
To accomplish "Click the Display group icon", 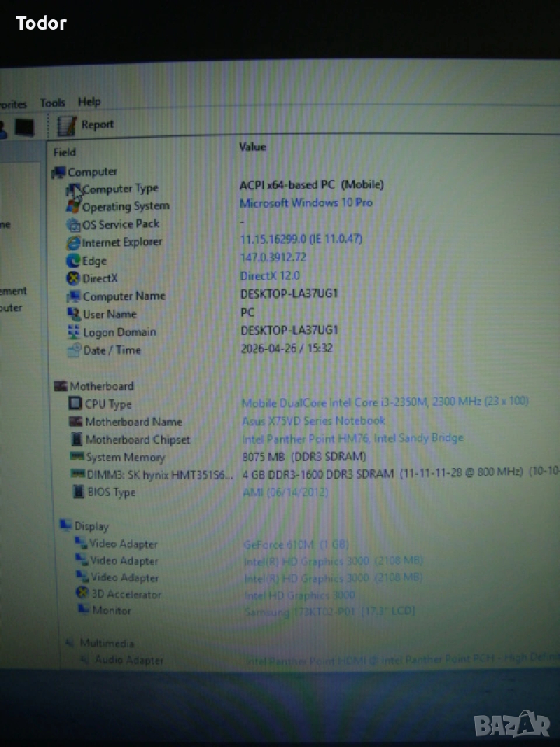I will pos(65,526).
